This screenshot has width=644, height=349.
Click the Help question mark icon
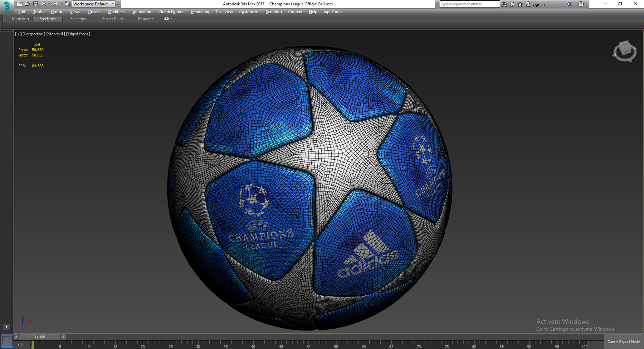coord(581,4)
